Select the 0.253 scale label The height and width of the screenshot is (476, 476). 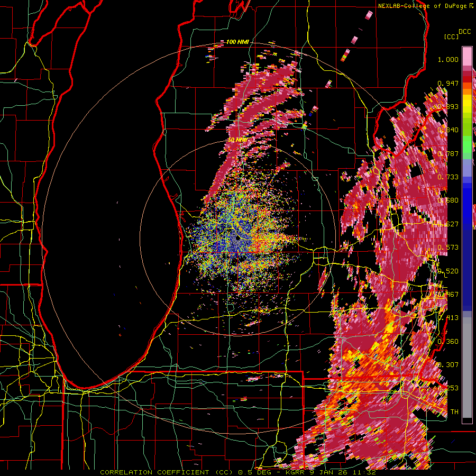[x=448, y=388]
